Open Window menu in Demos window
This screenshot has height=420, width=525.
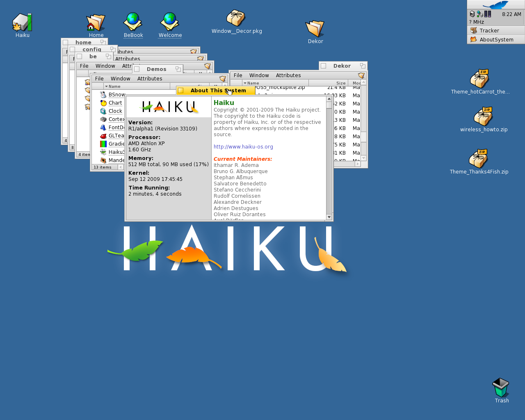(120, 79)
